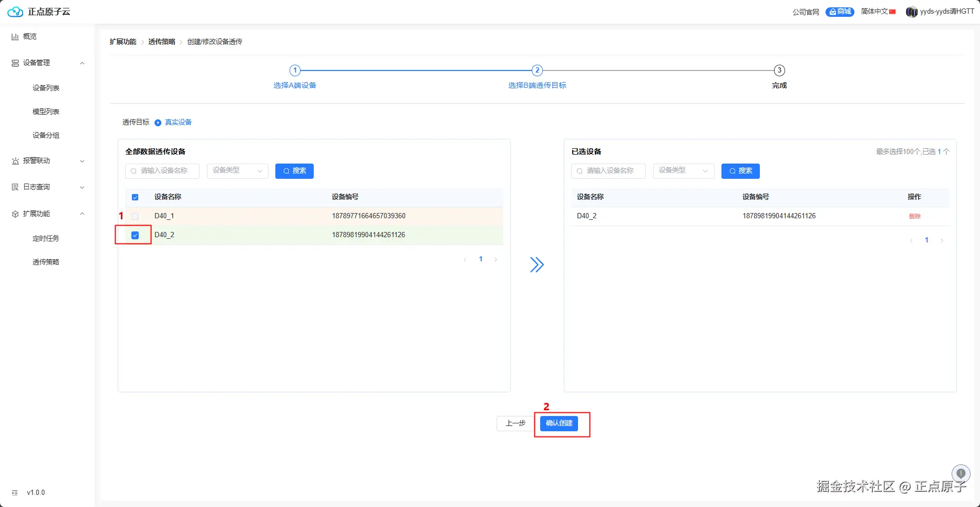The width and height of the screenshot is (980, 507).
Task: Open 概览 overview chart icon
Action: click(x=15, y=37)
